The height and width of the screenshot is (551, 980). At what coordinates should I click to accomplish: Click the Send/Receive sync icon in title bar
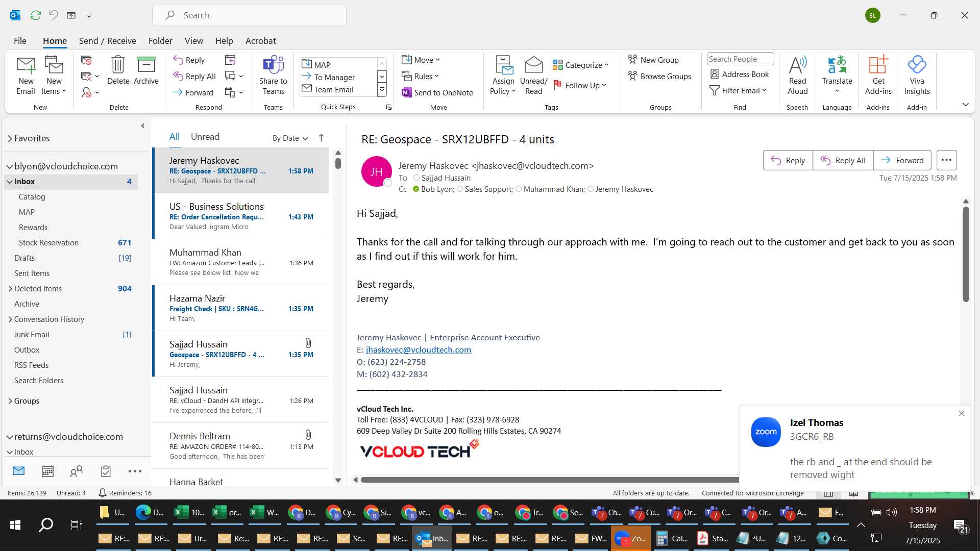(x=35, y=15)
